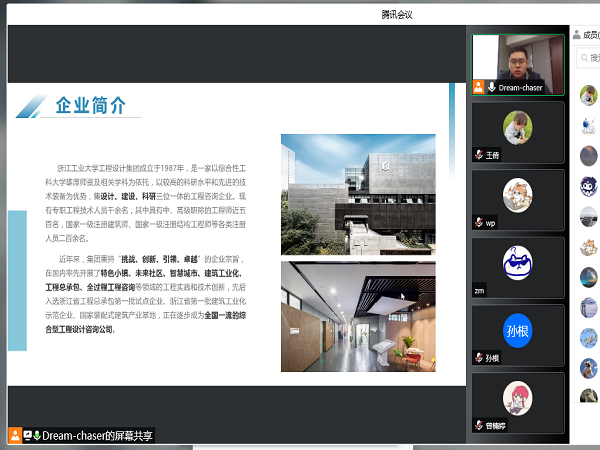Click the orange host icon on Dream-chaser's video

pyautogui.click(x=479, y=88)
